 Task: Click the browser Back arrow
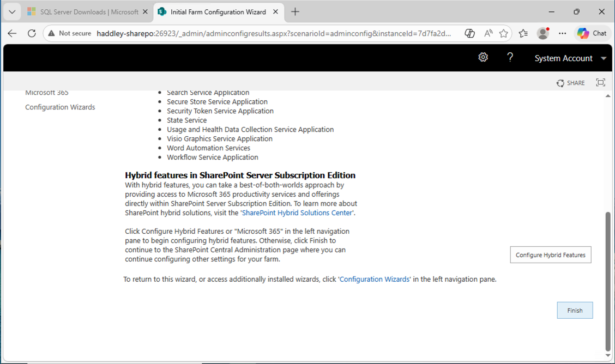(x=12, y=33)
